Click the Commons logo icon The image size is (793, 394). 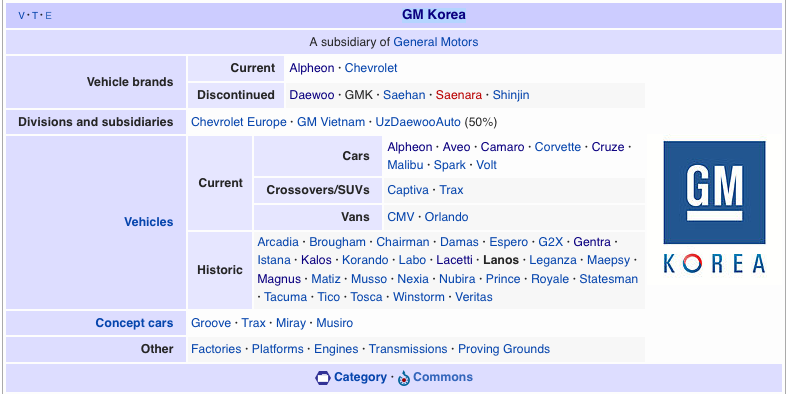[x=404, y=378]
